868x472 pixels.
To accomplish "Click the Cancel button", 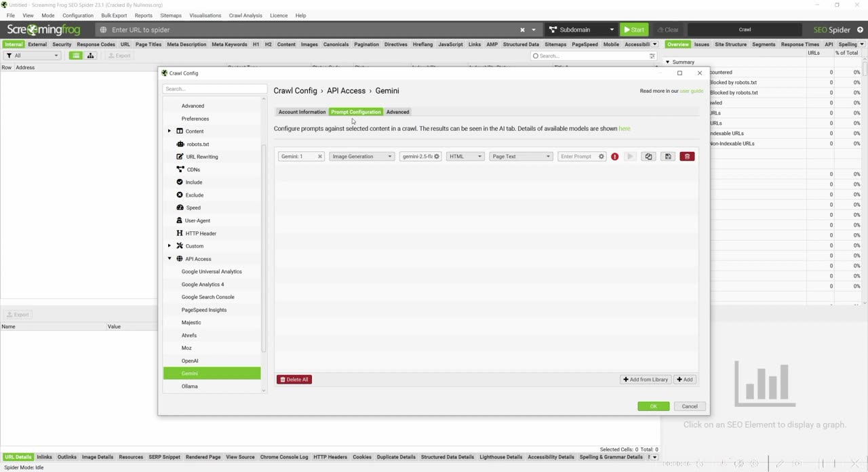I will [690, 406].
